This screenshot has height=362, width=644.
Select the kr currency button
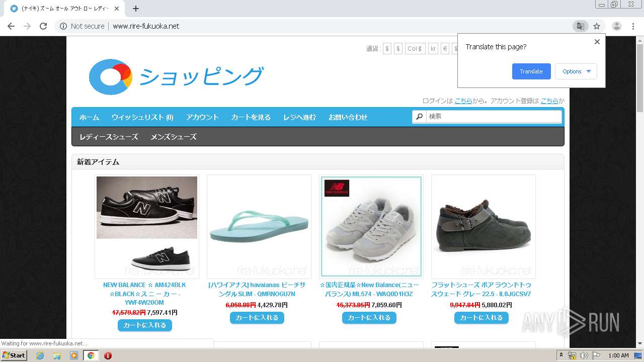(x=433, y=49)
